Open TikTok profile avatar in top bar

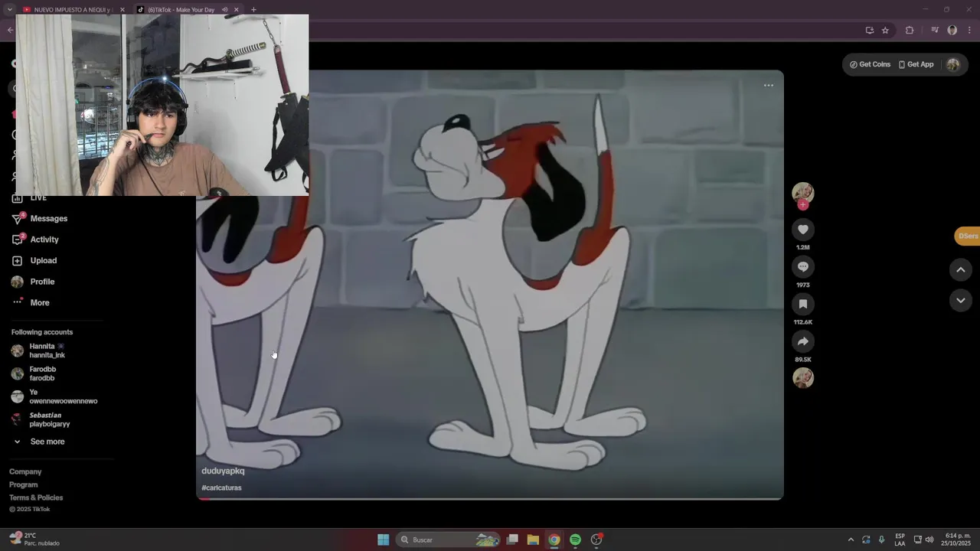[x=953, y=64]
